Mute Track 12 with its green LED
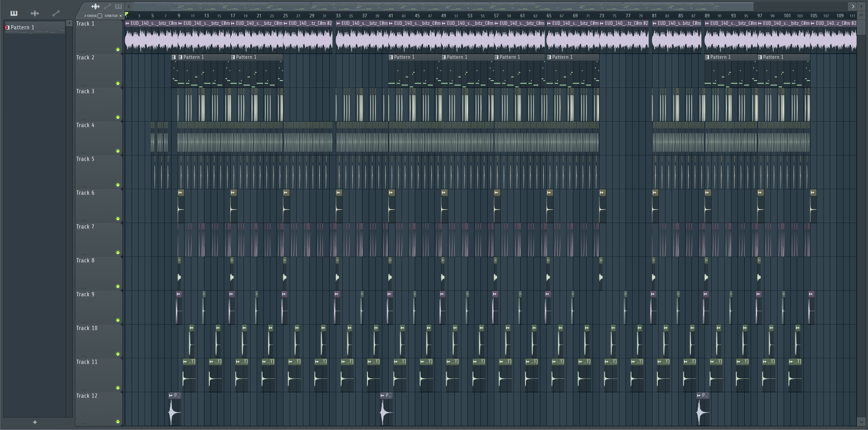Image resolution: width=868 pixels, height=430 pixels. tap(118, 422)
